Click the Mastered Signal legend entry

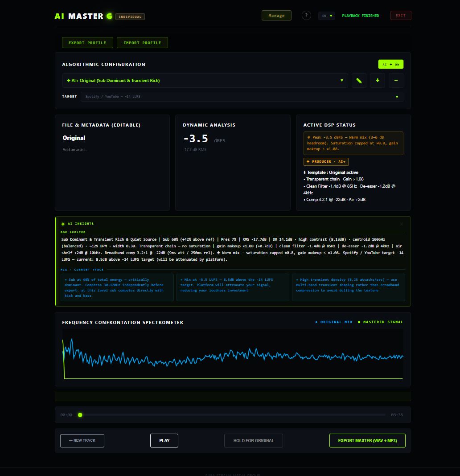point(381,322)
